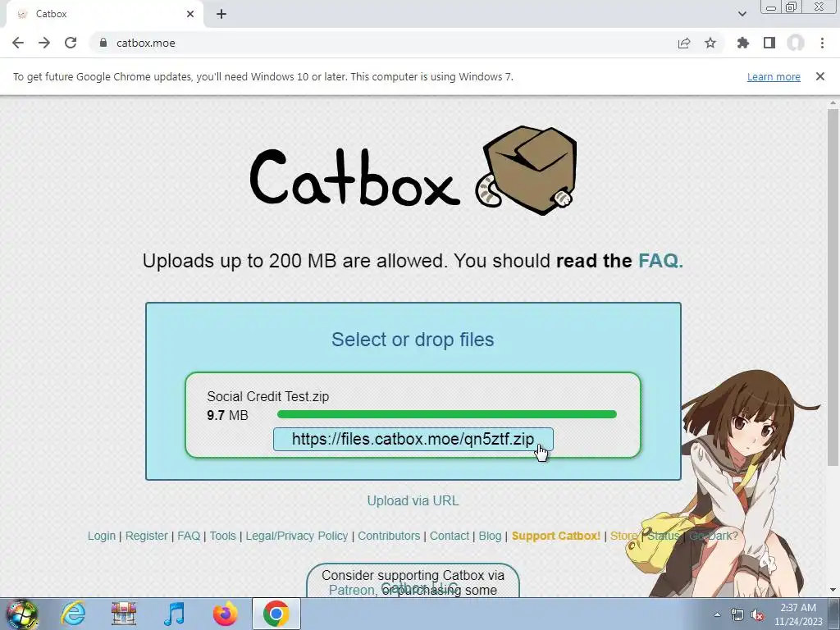The image size is (840, 630).
Task: Open the clock showing 2:37 AM
Action: [x=798, y=614]
